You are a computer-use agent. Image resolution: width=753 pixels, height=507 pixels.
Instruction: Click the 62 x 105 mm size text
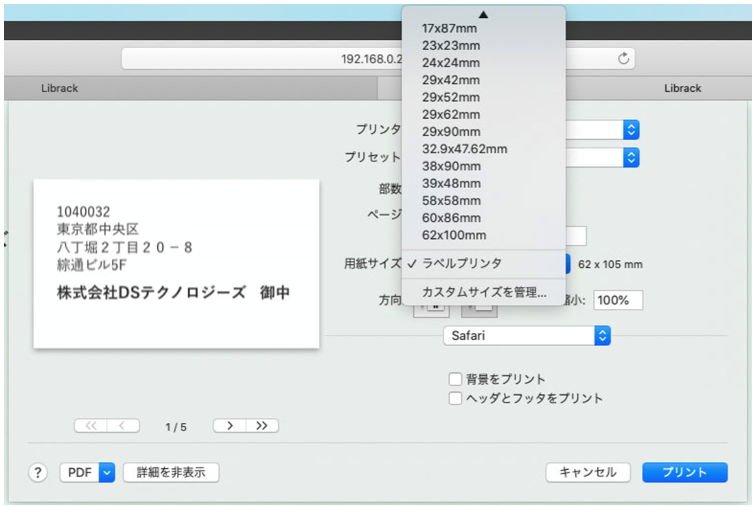[x=610, y=265]
